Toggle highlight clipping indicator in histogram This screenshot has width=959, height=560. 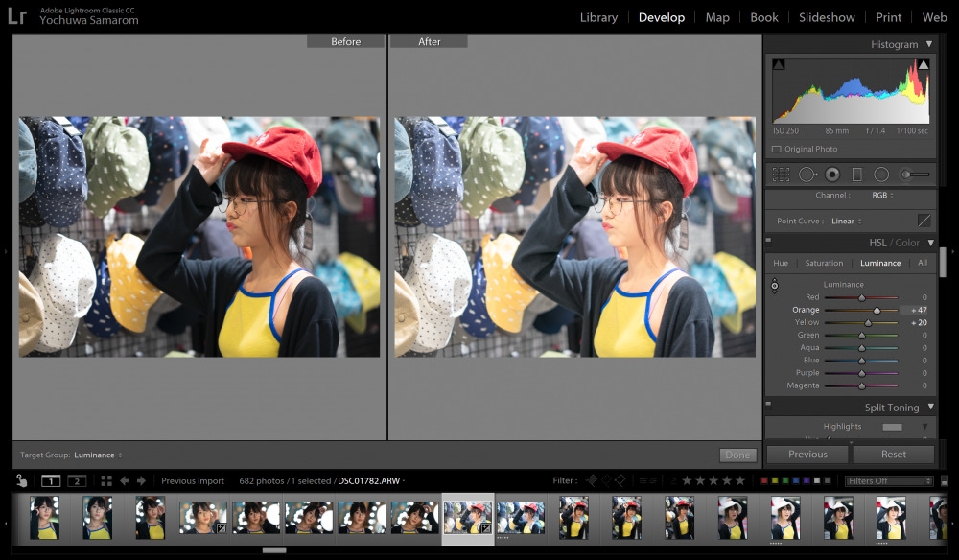point(923,64)
